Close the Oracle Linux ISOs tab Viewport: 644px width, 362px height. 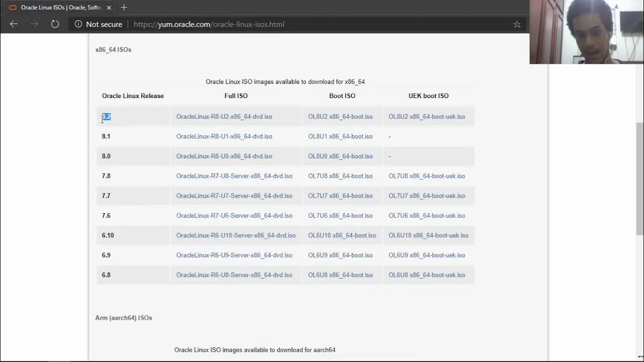click(109, 8)
